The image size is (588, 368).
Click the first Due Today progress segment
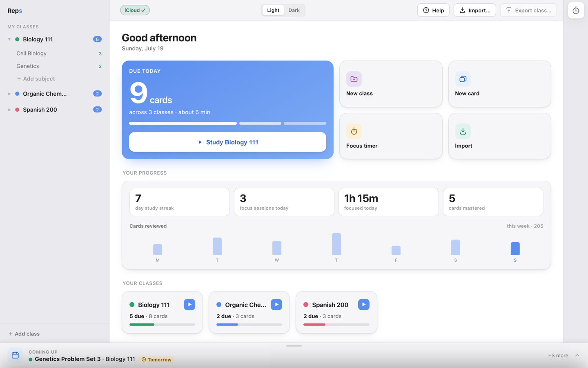pyautogui.click(x=183, y=123)
